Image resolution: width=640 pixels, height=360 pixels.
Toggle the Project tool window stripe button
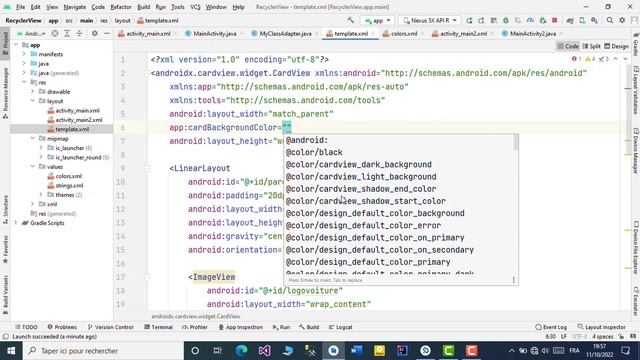click(x=5, y=44)
